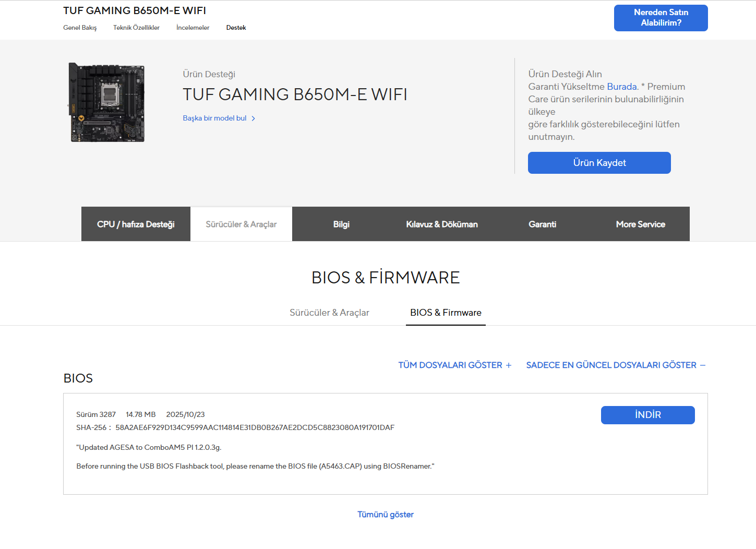756x549 pixels.
Task: Open the Kılavuz & Döküman tab
Action: pos(442,224)
